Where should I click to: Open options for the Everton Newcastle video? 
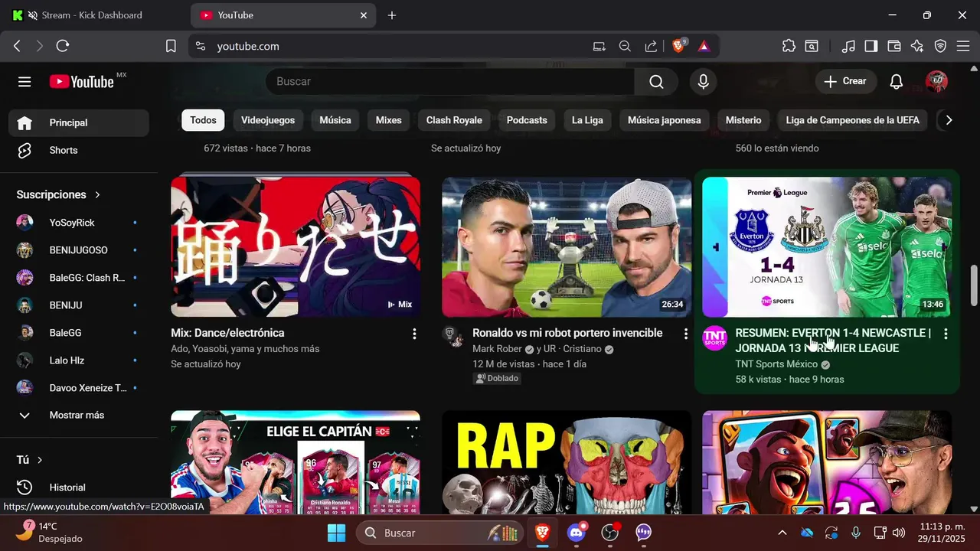point(946,334)
